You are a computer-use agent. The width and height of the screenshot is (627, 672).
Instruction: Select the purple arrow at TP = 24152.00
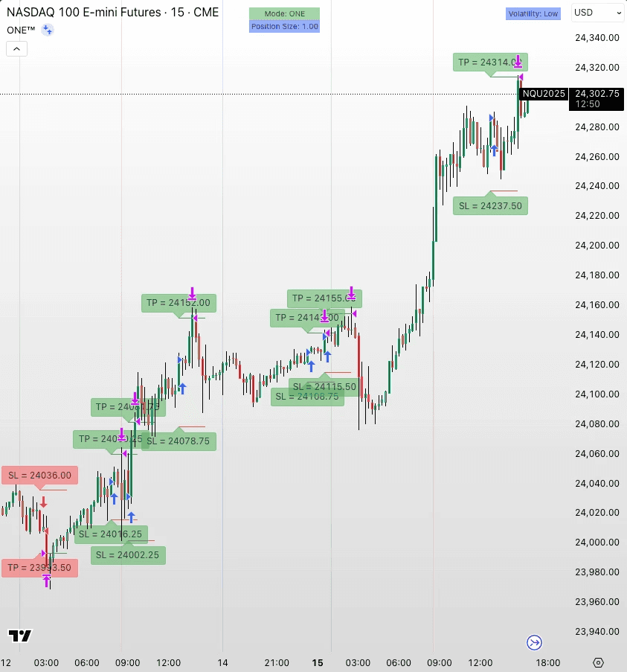click(193, 292)
